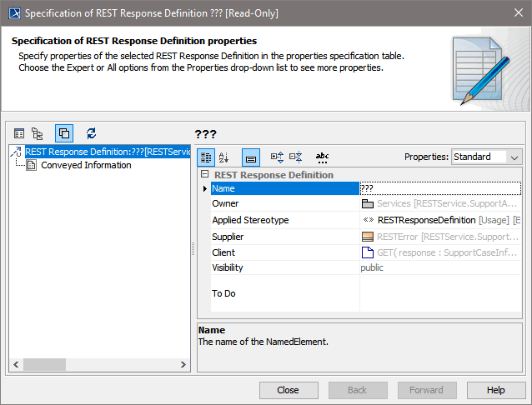Screen dimensions: 532x405
Task: Click the refresh arrows icon
Action: point(91,133)
